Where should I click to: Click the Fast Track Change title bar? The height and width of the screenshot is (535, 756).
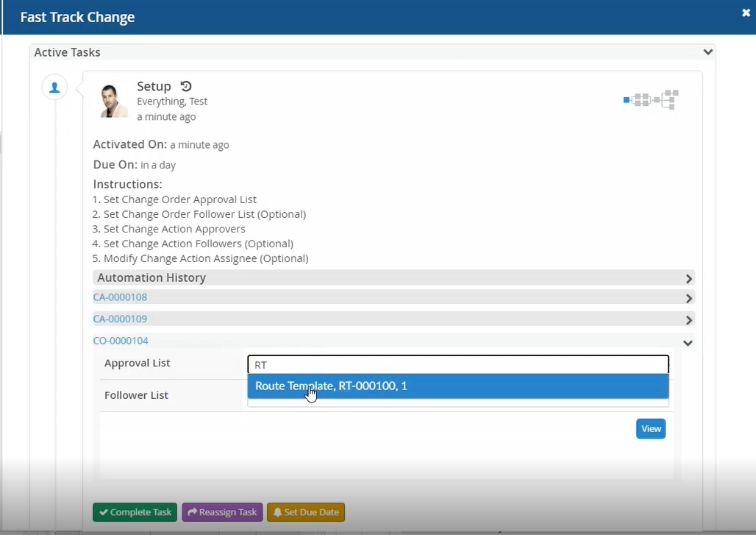368,17
